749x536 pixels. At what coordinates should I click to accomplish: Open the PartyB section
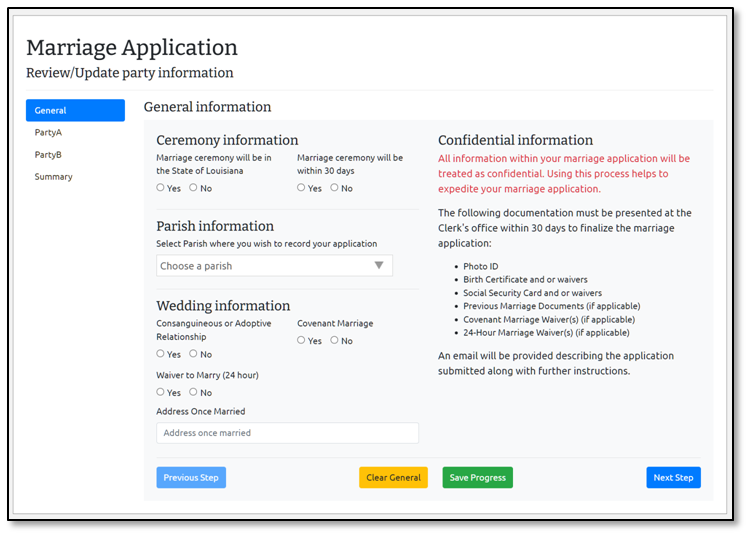coord(49,155)
